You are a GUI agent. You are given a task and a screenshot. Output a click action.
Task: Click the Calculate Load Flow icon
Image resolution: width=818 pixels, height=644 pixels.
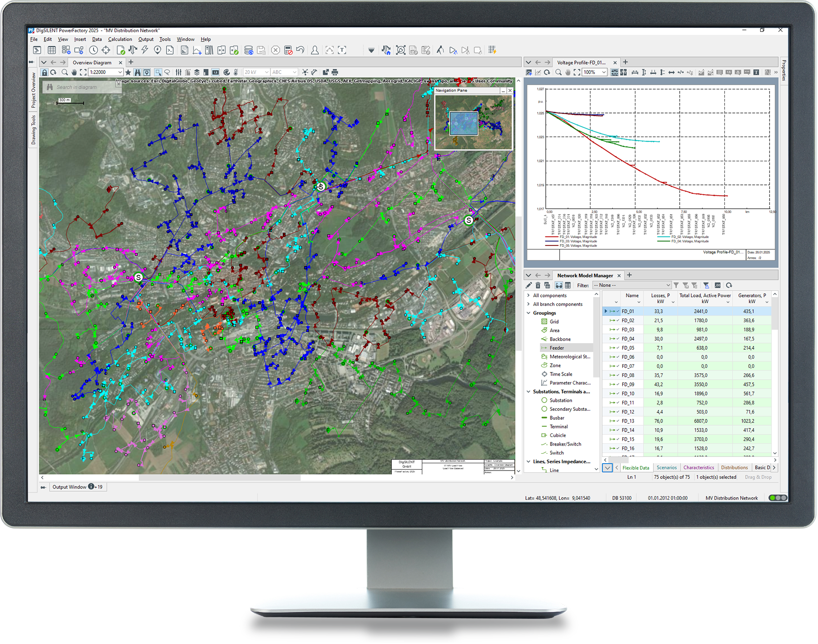[x=132, y=50]
